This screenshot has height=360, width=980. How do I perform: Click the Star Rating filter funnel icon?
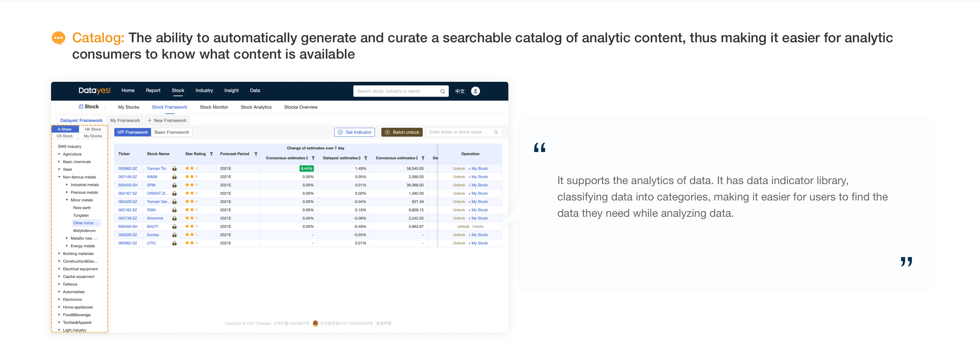coord(212,154)
